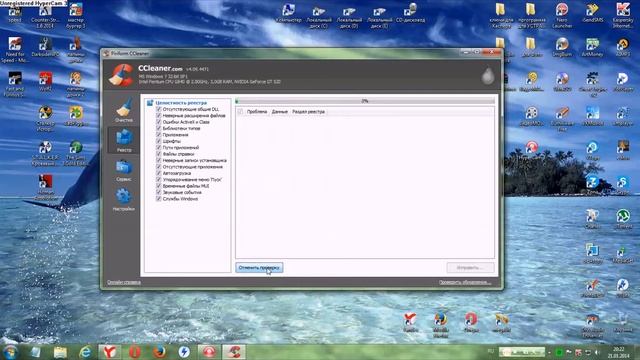The width and height of the screenshot is (640, 360).
Task: Open file explorer folder on taskbar
Action: click(x=60, y=352)
